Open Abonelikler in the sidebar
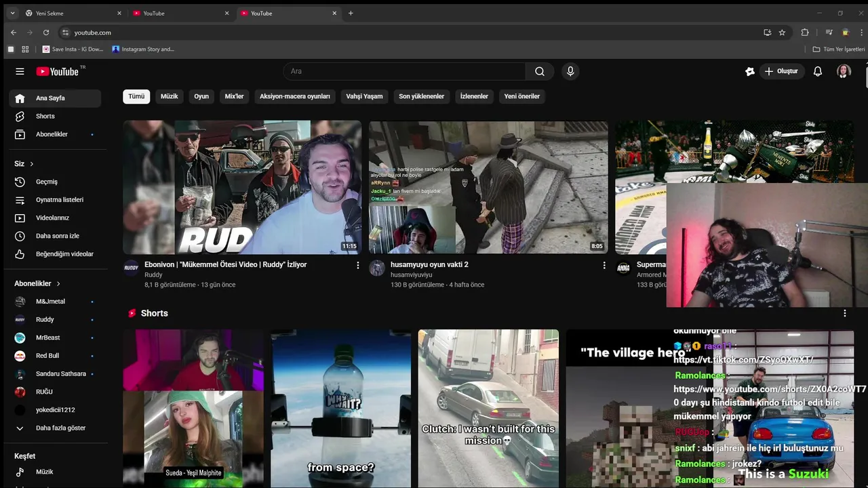The image size is (868, 488). pos(55,134)
